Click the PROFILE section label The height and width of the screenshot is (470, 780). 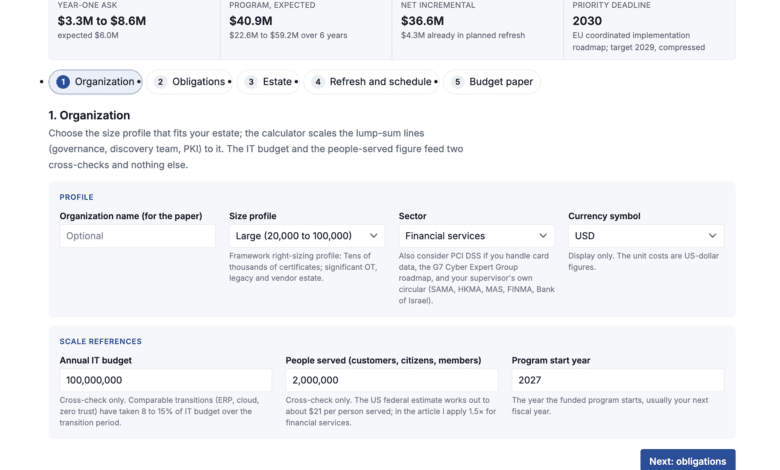(77, 197)
